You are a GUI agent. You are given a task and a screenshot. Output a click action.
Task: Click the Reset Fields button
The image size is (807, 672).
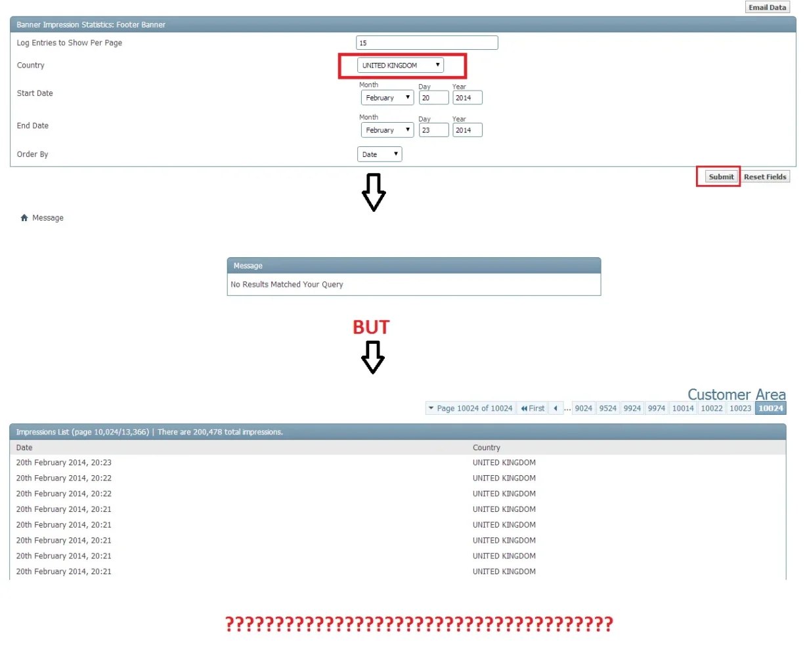(x=765, y=177)
